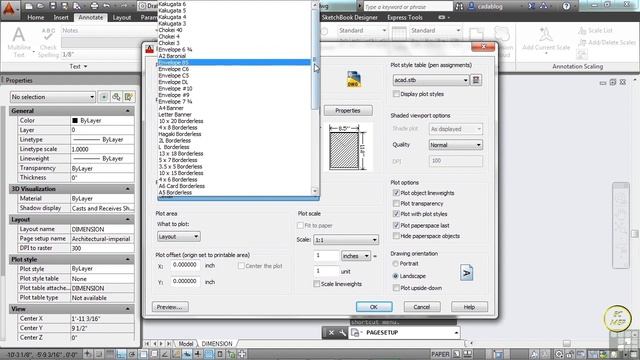Viewport: 640px width, 360px height.
Task: Select Portrait drawing orientation
Action: coord(395,264)
